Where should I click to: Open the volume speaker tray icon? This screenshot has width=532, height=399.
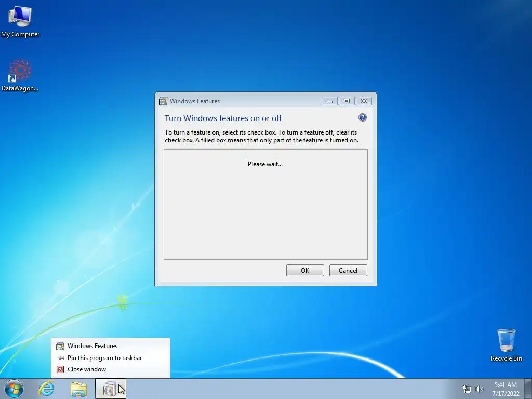480,389
